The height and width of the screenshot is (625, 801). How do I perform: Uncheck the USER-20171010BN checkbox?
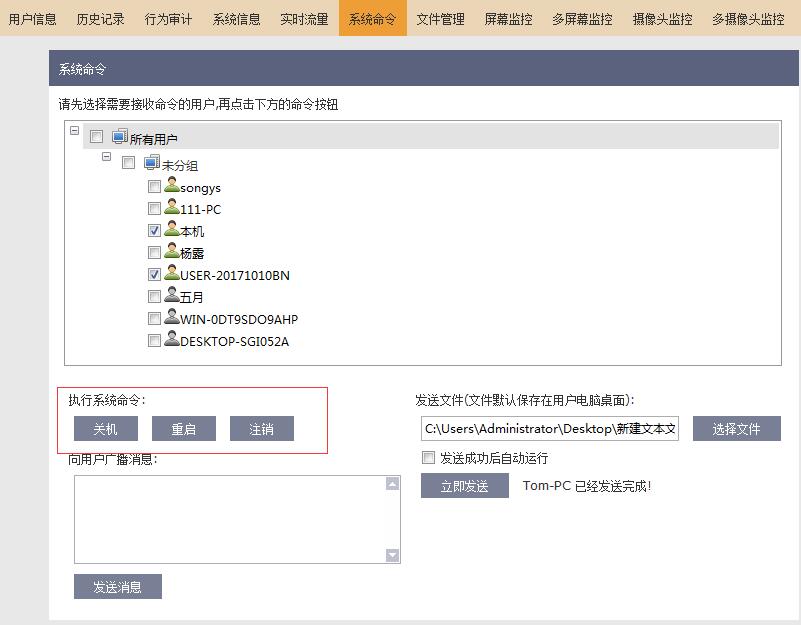pos(154,275)
